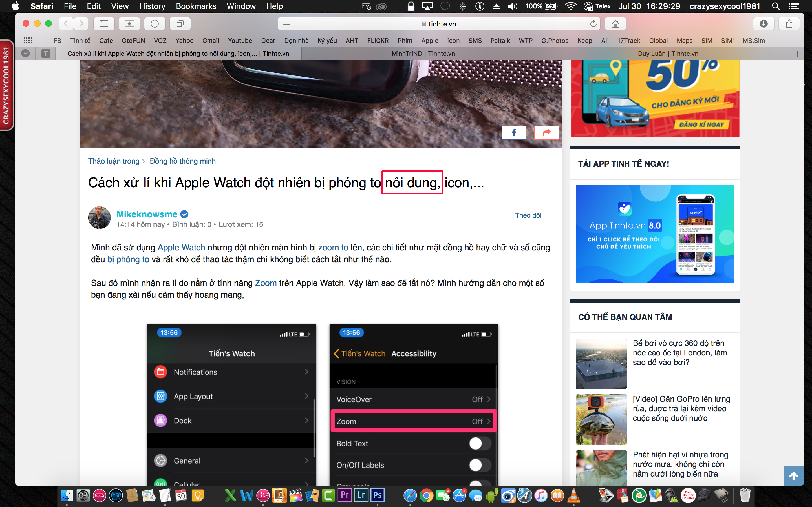Screen dimensions: 812x507
Task: Open Photoshop from the dock
Action: (377, 495)
